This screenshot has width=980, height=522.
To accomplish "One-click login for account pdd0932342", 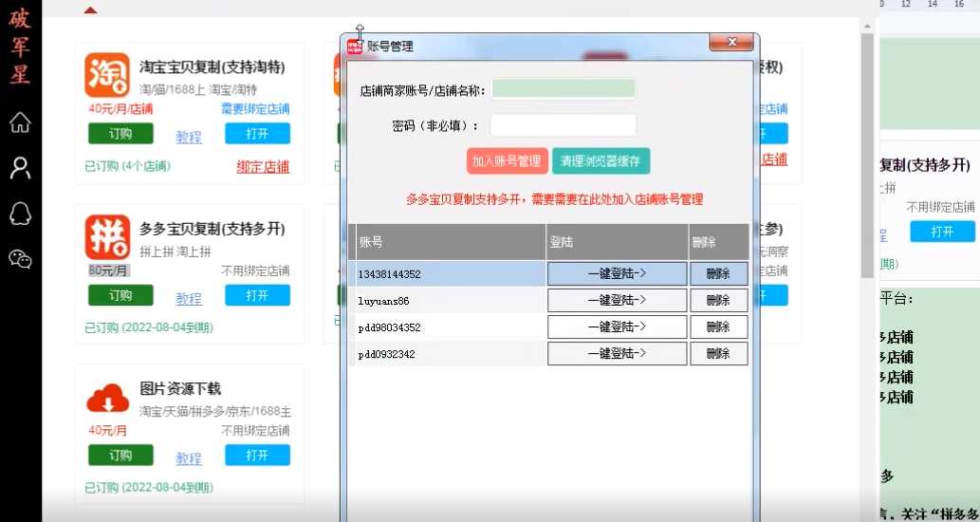I will pos(617,353).
